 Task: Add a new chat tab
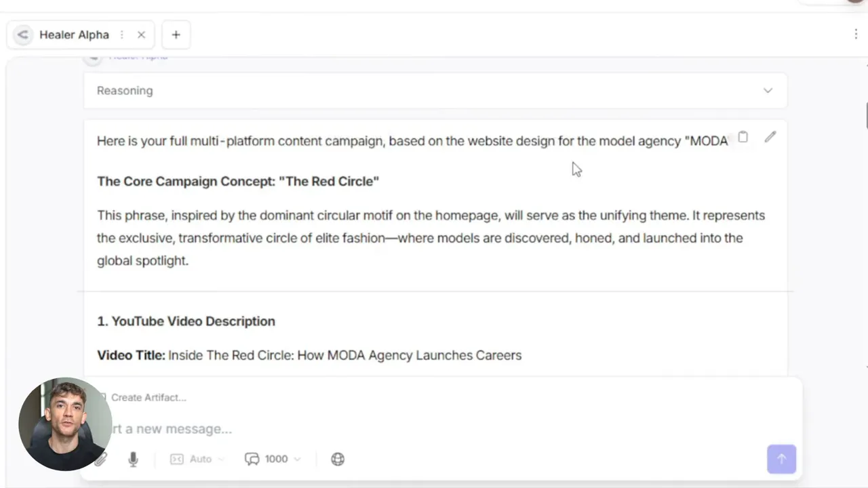click(x=176, y=35)
